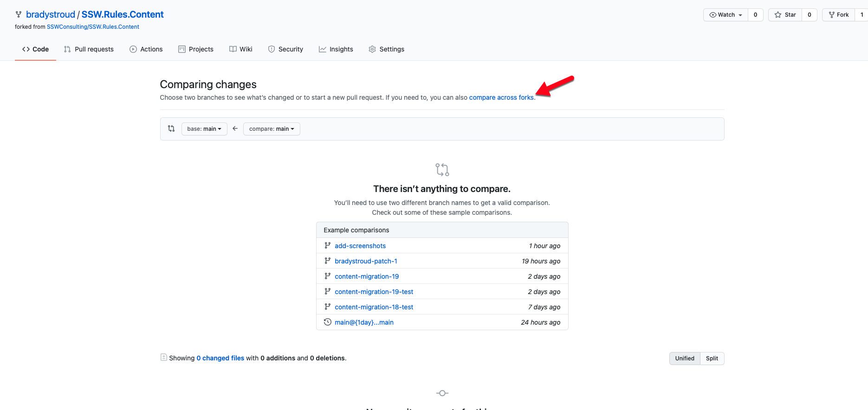The image size is (868, 410).
Task: Click the star icon in the Star button
Action: pyautogui.click(x=778, y=15)
